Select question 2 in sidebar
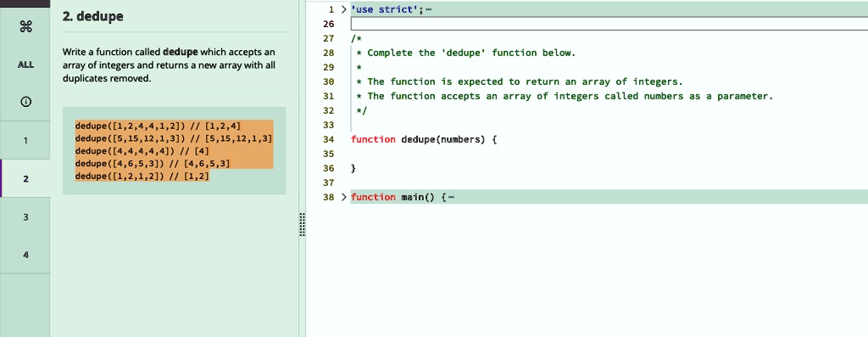The image size is (868, 337). click(25, 178)
